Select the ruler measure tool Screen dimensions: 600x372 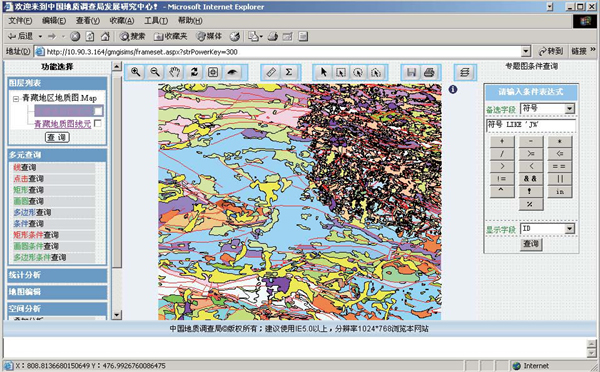[x=271, y=72]
